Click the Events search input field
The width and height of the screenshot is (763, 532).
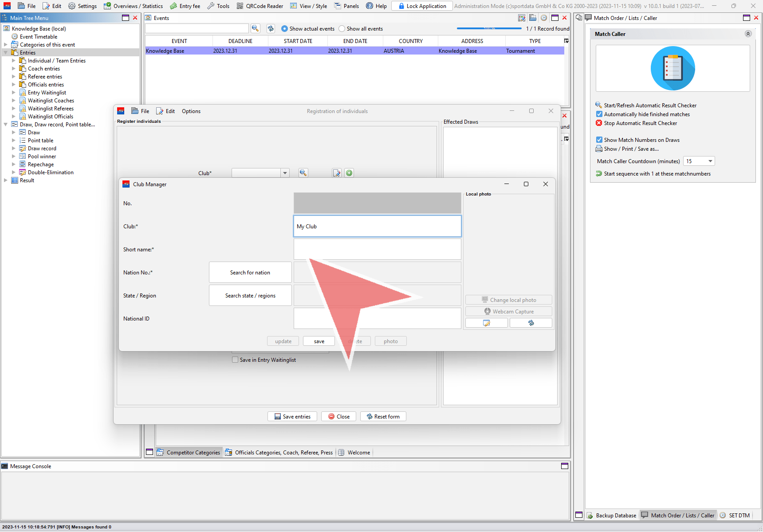(197, 28)
